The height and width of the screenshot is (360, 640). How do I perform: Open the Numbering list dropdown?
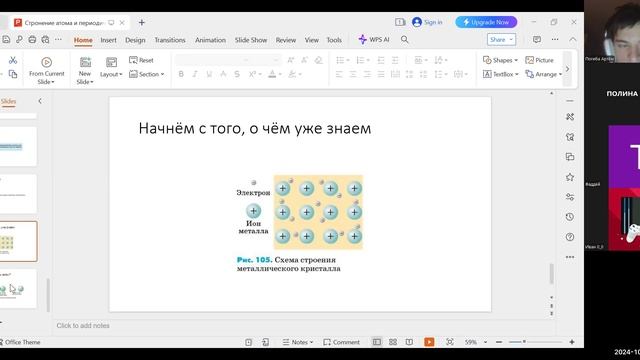coord(368,60)
